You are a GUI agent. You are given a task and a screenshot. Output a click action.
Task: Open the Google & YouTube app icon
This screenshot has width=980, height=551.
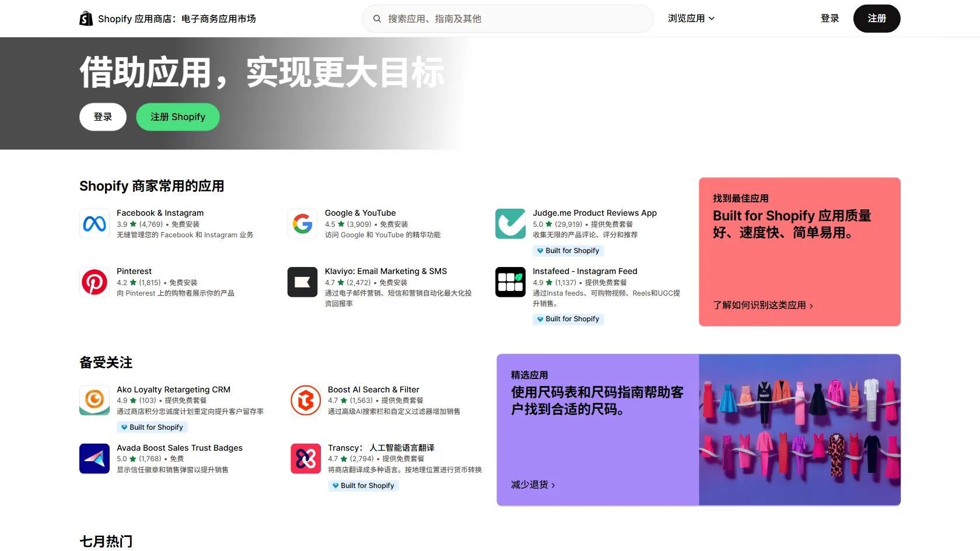303,224
